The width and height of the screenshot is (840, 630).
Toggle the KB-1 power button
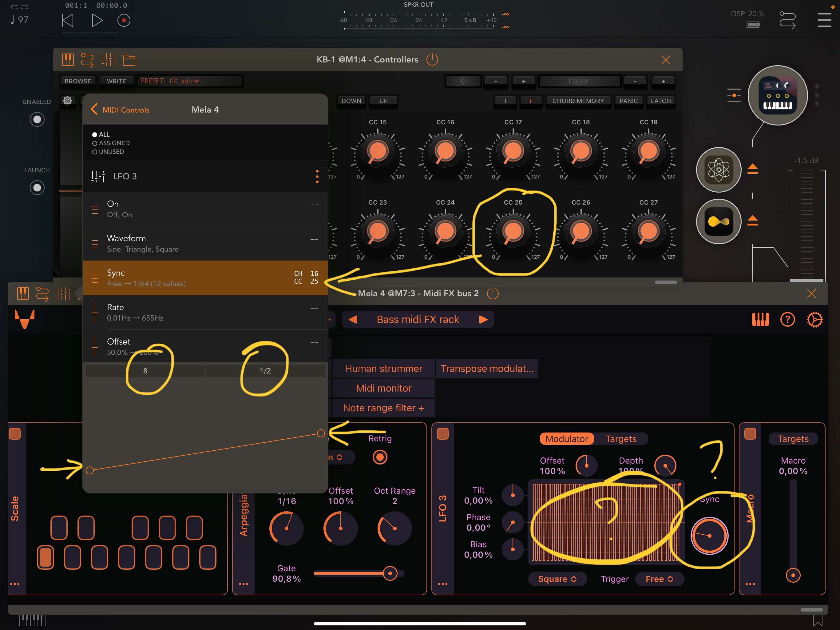coord(432,60)
